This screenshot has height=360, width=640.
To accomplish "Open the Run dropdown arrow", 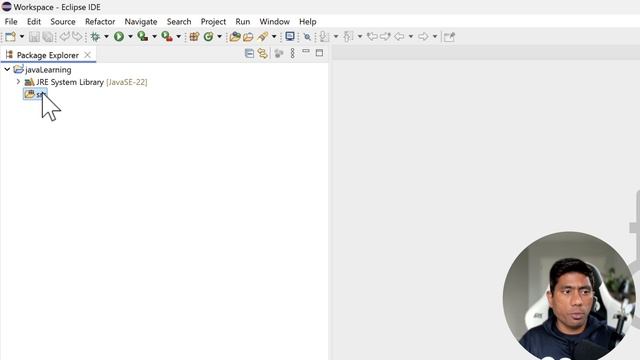I will 130,37.
